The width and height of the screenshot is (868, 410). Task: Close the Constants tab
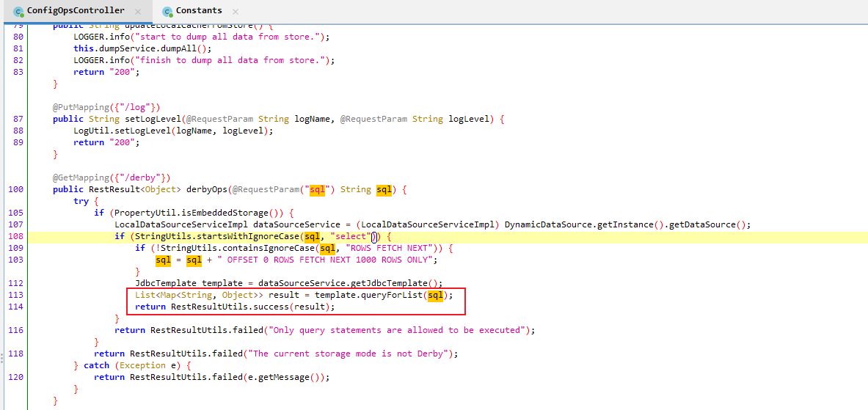(236, 11)
